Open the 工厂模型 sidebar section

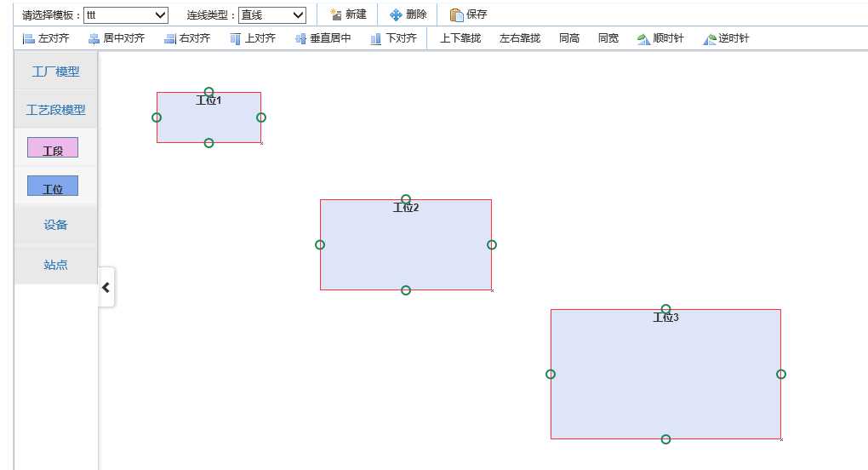pos(56,72)
